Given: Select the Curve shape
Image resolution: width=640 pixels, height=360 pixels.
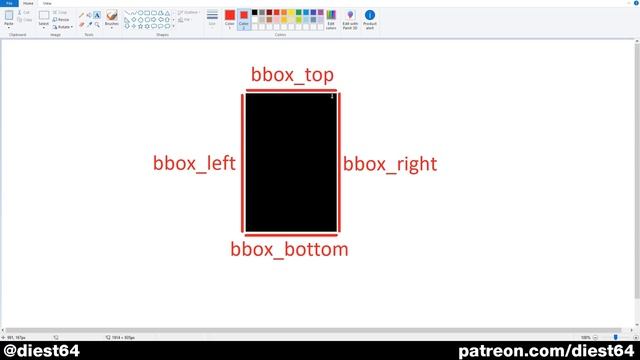Looking at the screenshot, I should [x=133, y=13].
